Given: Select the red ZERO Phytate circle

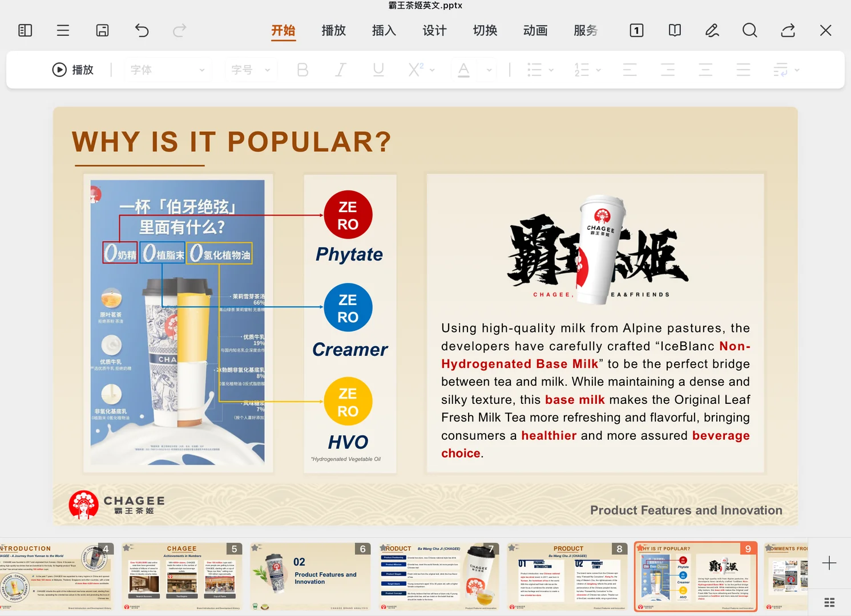Looking at the screenshot, I should (x=348, y=215).
